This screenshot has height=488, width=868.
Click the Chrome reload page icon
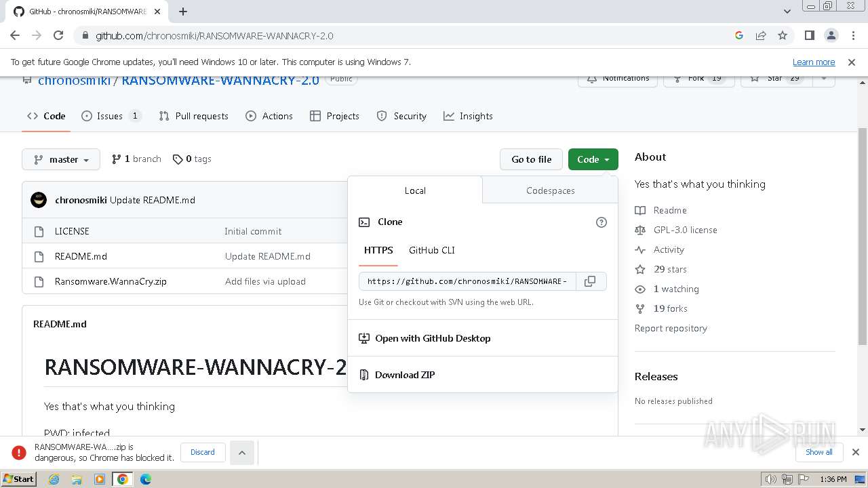coord(58,35)
